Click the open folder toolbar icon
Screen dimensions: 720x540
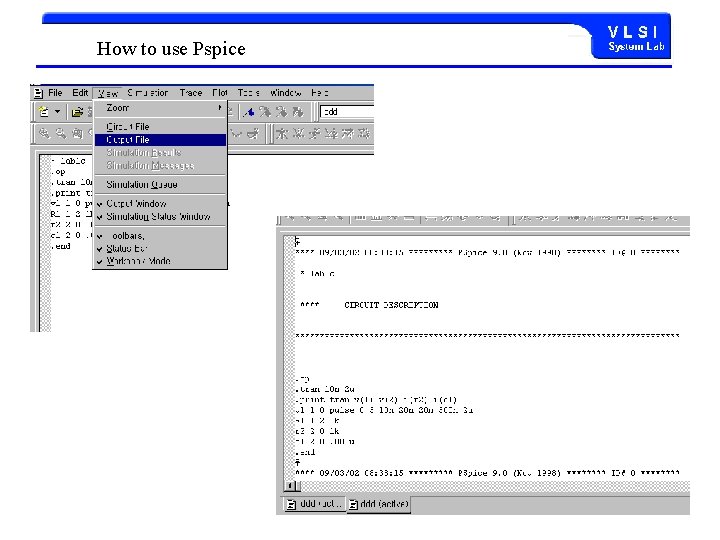click(x=77, y=112)
